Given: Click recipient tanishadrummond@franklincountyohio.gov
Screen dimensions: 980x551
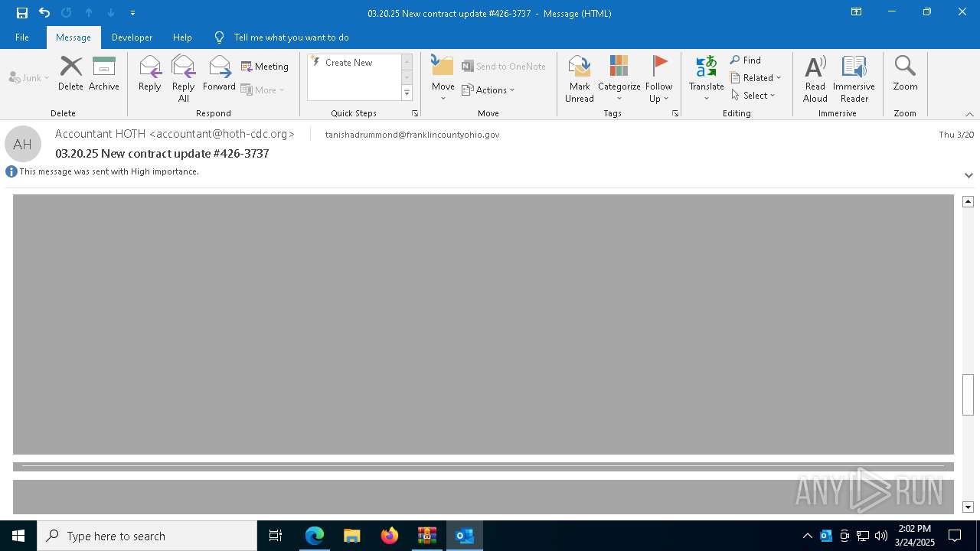Looking at the screenshot, I should 412,135.
